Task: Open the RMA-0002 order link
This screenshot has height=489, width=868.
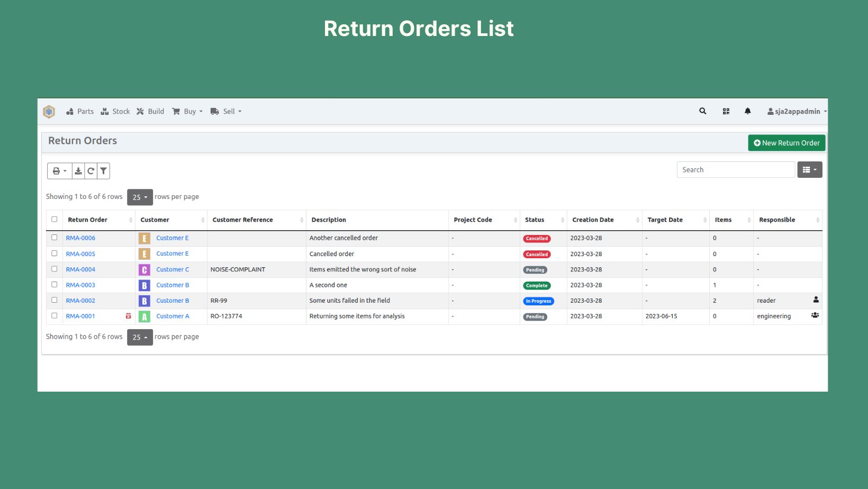Action: [80, 301]
